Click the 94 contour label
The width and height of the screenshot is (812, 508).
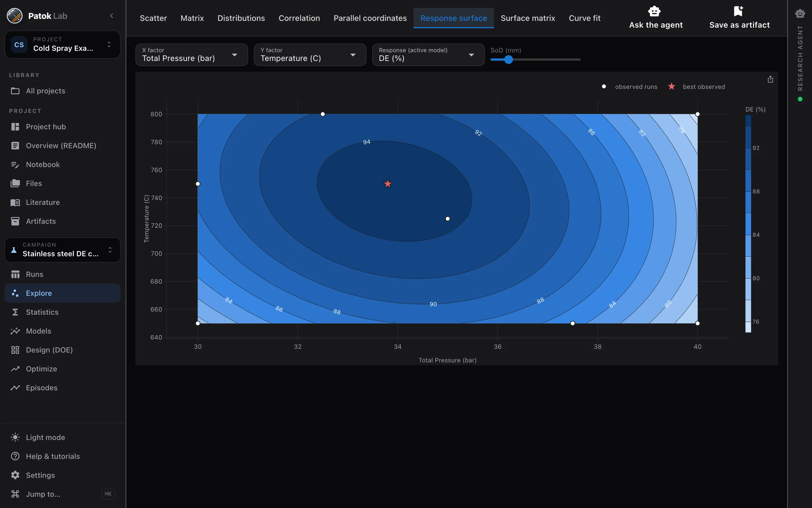(367, 142)
